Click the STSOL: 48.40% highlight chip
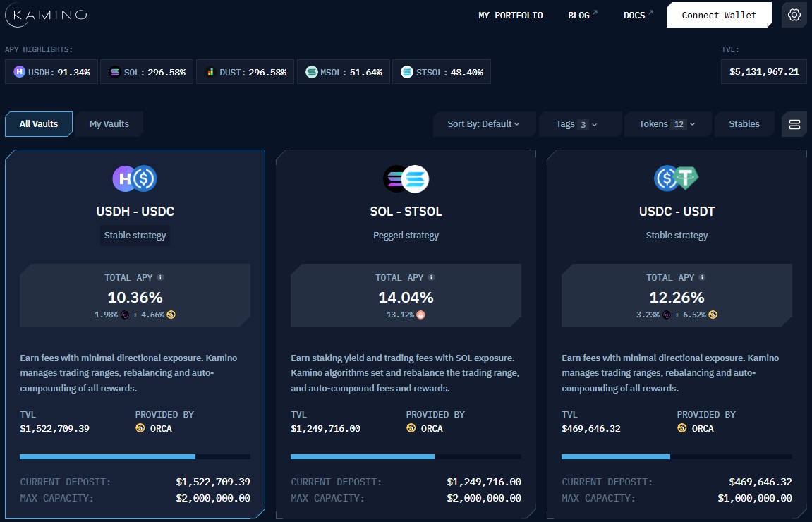Viewport: 812px width, 522px height. [442, 72]
